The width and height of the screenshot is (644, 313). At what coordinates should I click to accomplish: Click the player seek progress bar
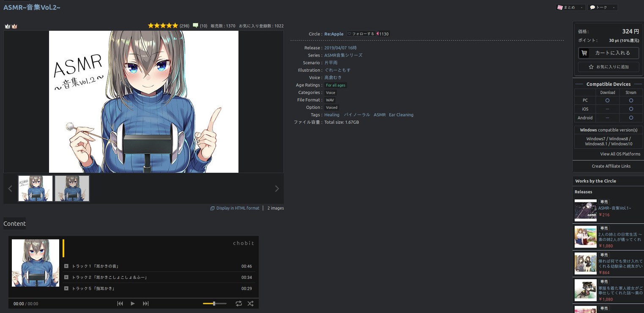click(x=134, y=298)
